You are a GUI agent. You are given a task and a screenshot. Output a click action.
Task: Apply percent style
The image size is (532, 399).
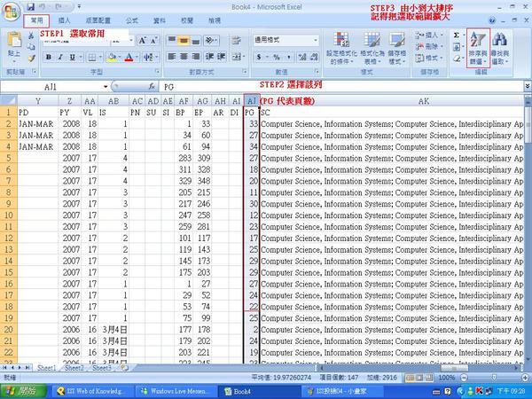click(x=277, y=57)
